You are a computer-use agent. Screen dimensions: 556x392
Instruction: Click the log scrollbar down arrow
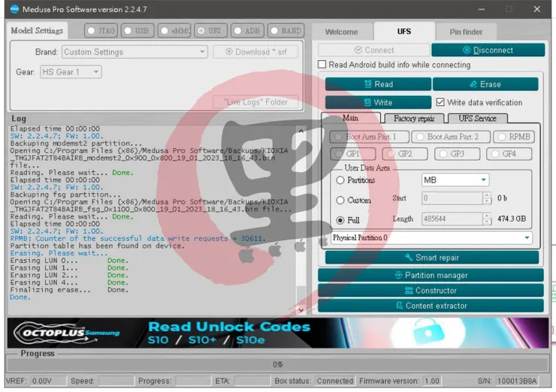pyautogui.click(x=301, y=310)
